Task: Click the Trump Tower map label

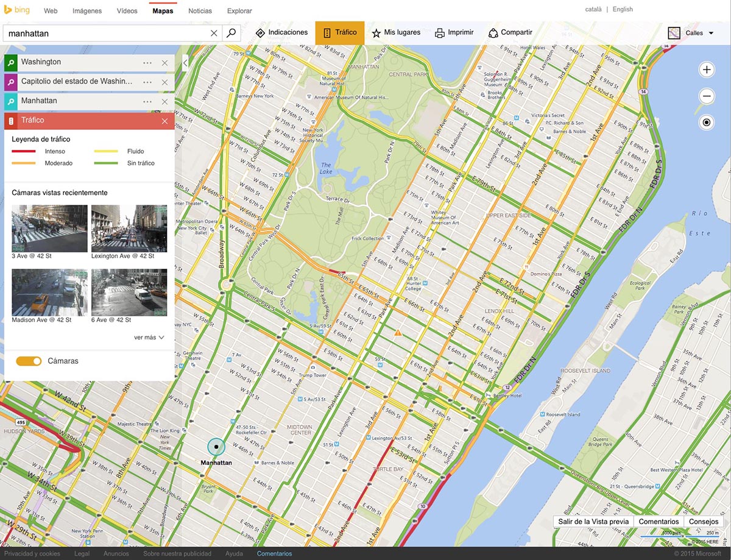Action: coord(312,375)
